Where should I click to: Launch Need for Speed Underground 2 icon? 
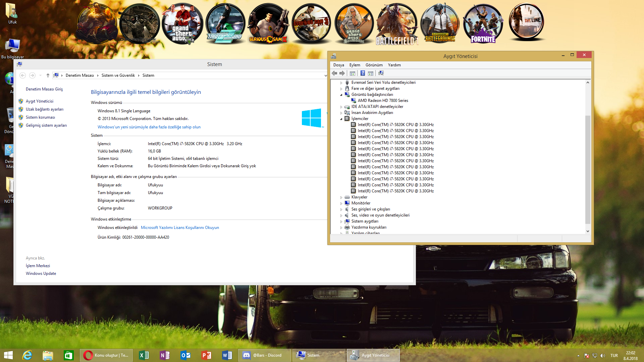pos(225,24)
